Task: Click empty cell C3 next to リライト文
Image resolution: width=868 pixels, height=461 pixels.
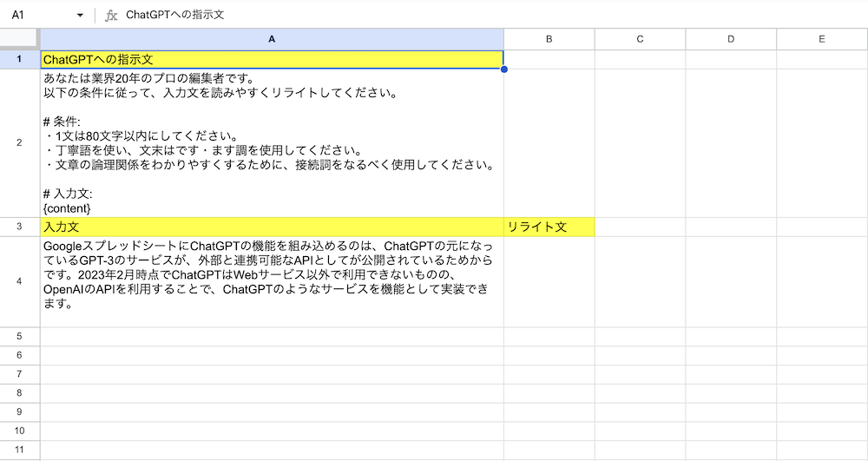Action: coord(640,227)
